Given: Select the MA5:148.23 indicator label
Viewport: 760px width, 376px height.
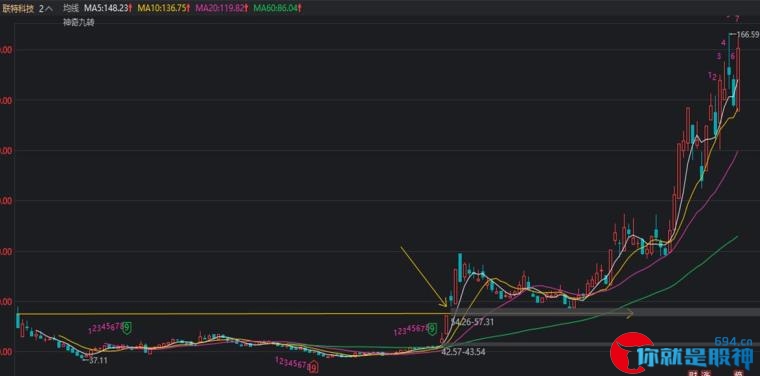Looking at the screenshot, I should click(109, 9).
